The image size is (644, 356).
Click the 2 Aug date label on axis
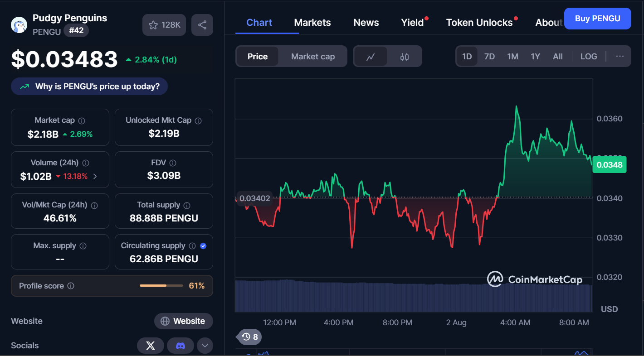pyautogui.click(x=456, y=322)
